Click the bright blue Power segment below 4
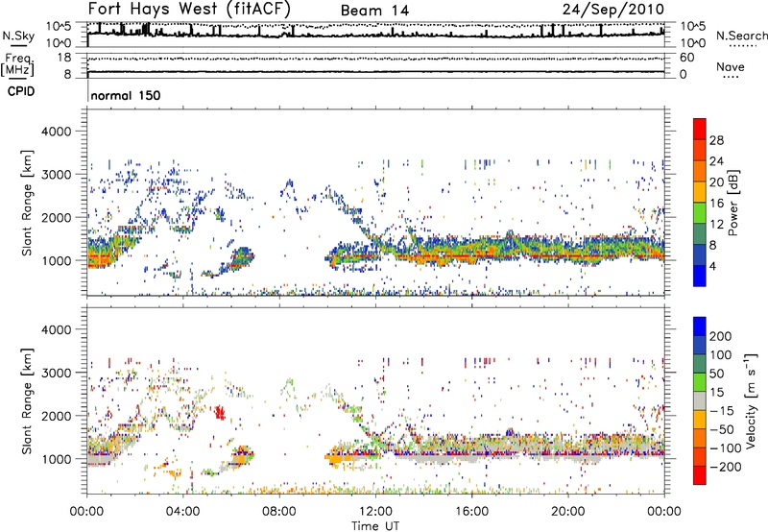Image resolution: width=768 pixels, height=532 pixels. 700,276
